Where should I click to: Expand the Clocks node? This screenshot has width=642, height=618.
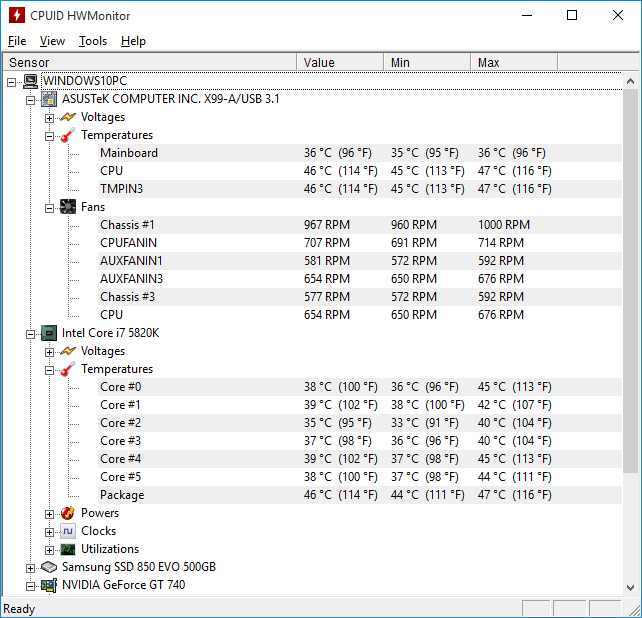point(49,532)
